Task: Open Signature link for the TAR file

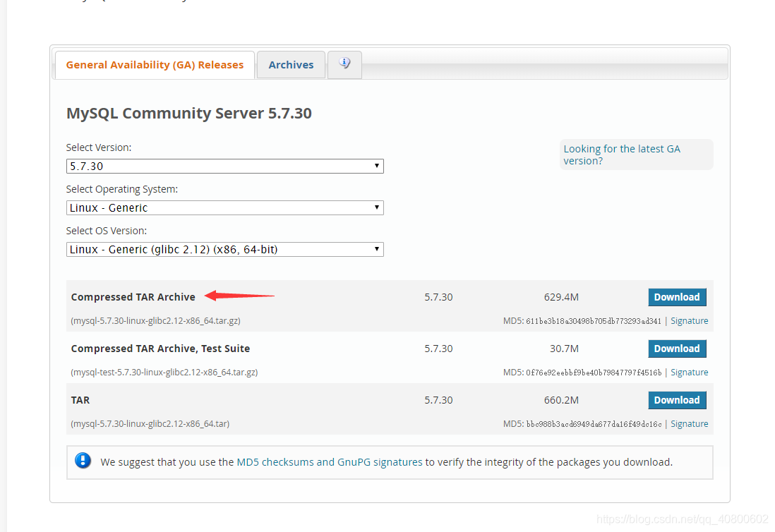Action: tap(689, 423)
